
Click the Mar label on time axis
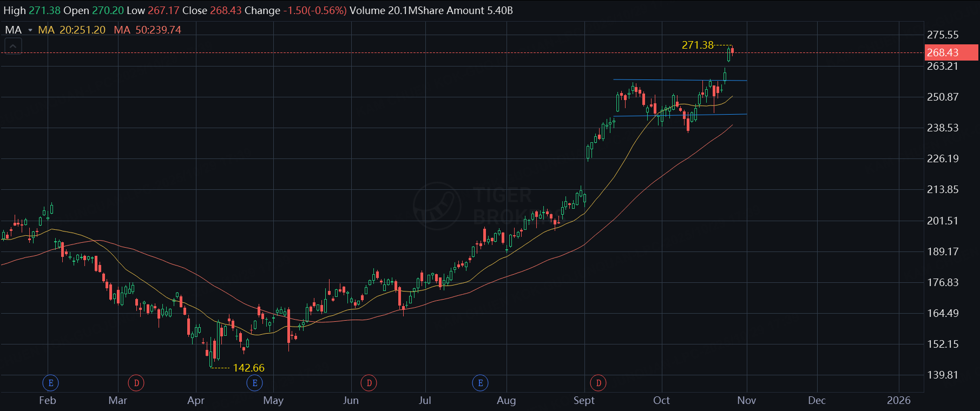coord(118,401)
